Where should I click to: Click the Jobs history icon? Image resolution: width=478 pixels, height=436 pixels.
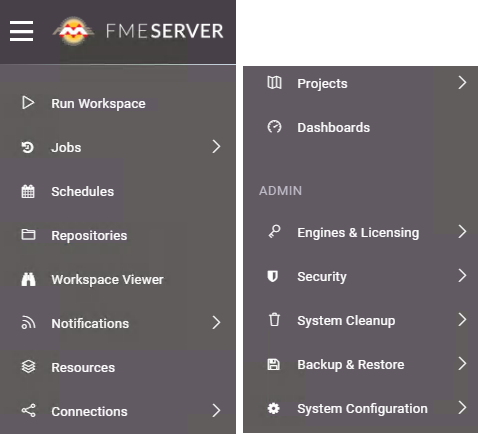click(x=28, y=147)
